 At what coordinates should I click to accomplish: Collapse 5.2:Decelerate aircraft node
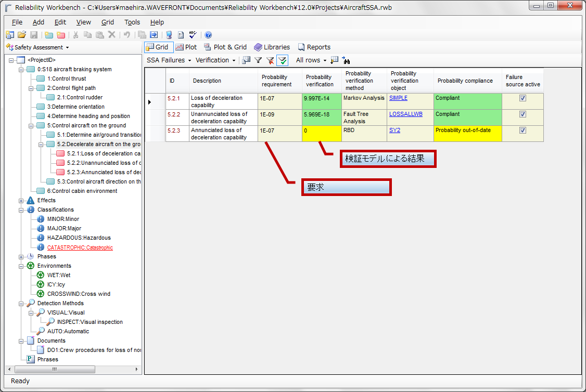tap(41, 145)
